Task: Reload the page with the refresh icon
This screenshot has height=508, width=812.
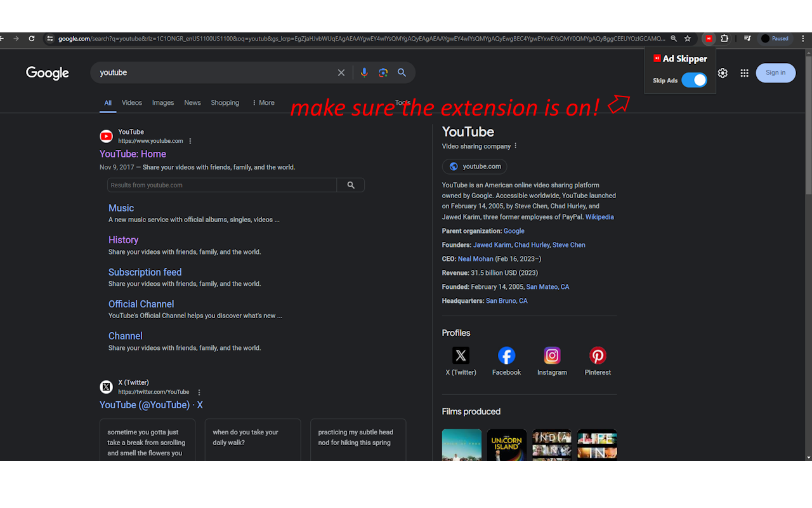Action: click(x=32, y=39)
